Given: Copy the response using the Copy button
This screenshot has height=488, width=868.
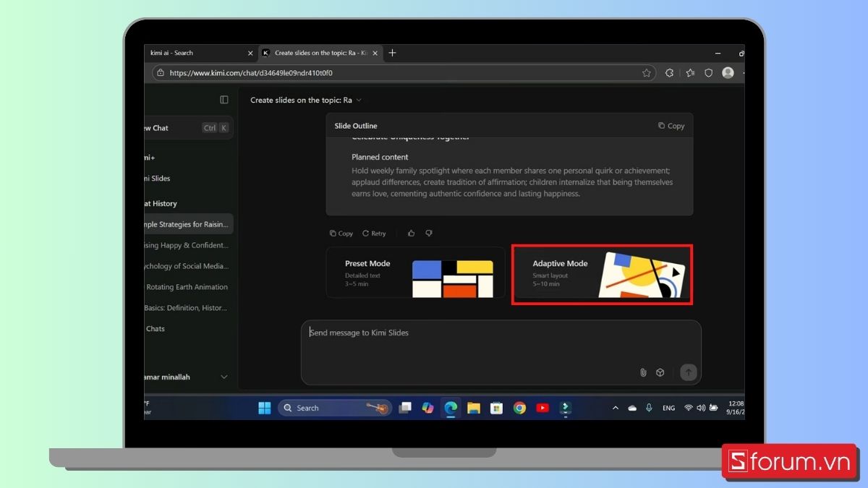Looking at the screenshot, I should pyautogui.click(x=341, y=234).
